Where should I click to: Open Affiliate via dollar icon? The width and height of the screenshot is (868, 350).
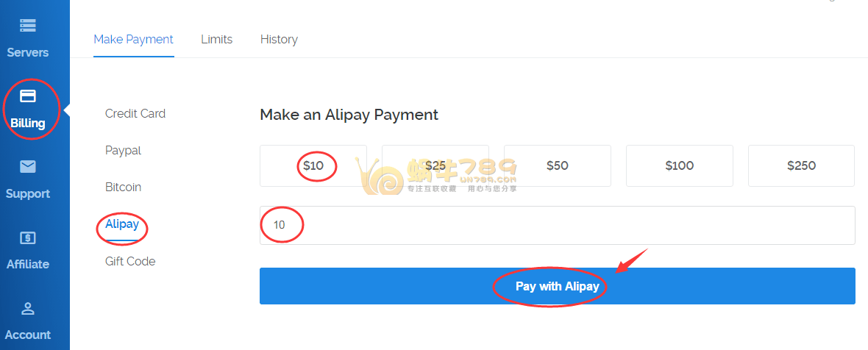(28, 238)
